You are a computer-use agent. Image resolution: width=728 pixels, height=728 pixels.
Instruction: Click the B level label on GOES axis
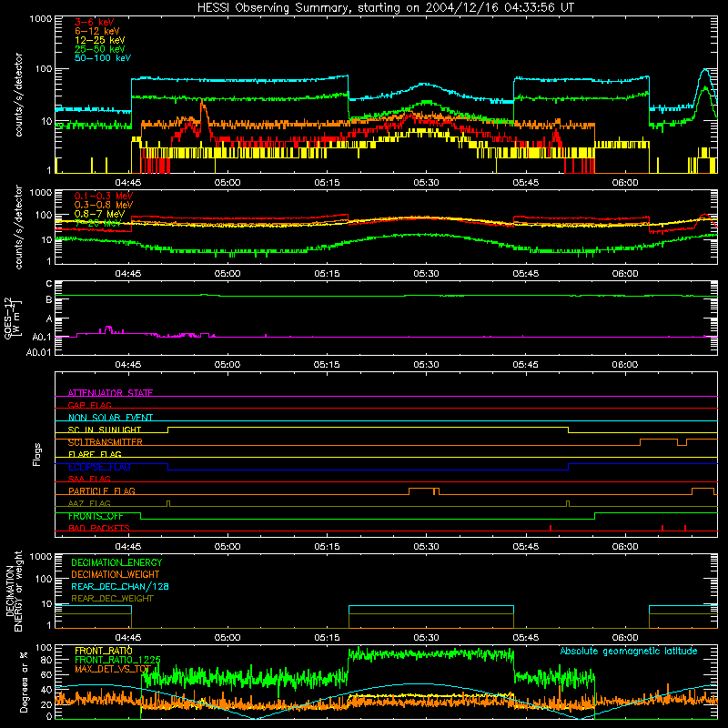(x=49, y=300)
